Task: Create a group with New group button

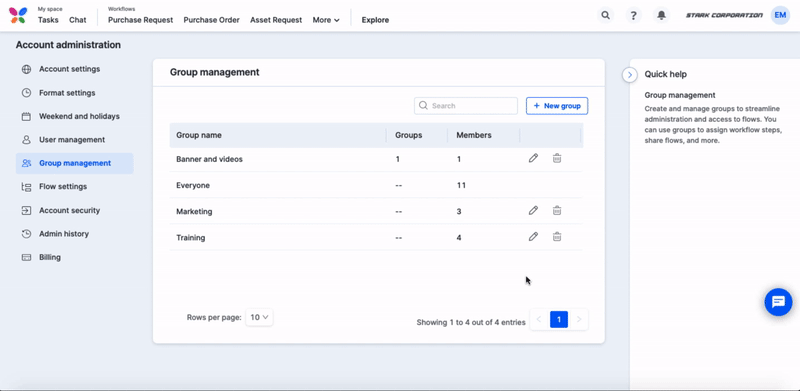Action: pos(557,106)
